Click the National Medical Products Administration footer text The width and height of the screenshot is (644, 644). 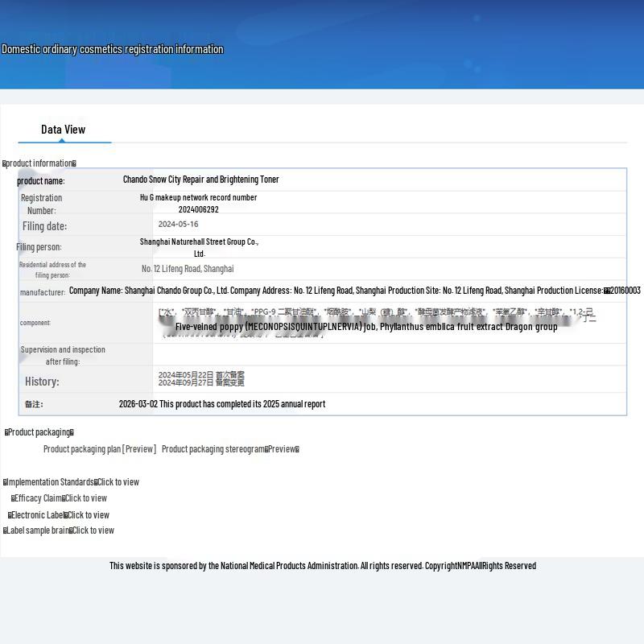[322, 566]
